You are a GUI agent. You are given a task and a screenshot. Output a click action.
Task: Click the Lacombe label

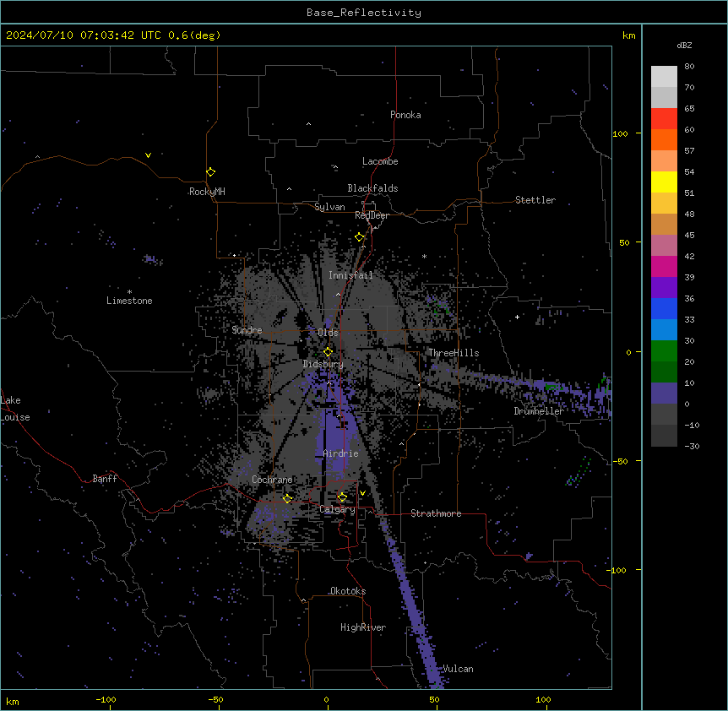click(380, 161)
